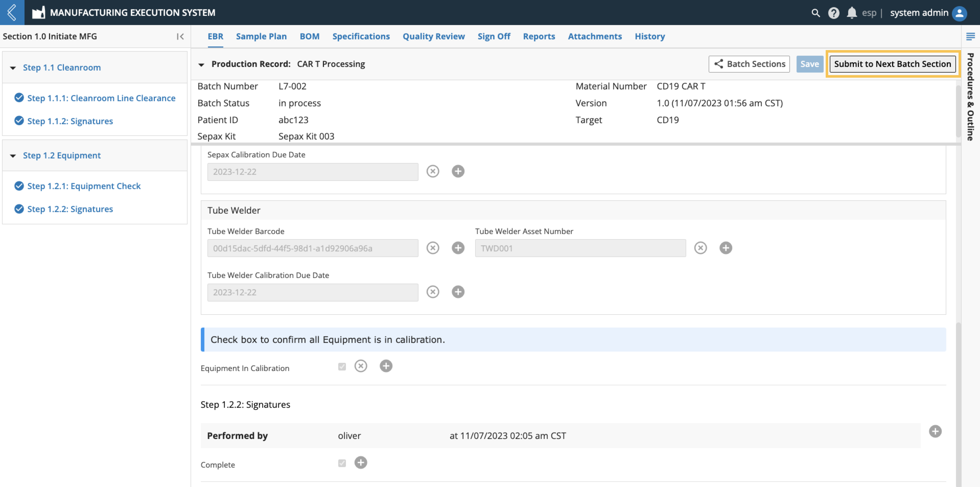This screenshot has height=487, width=980.
Task: Clear Tube Welder Calibration Due Date field
Action: point(433,292)
